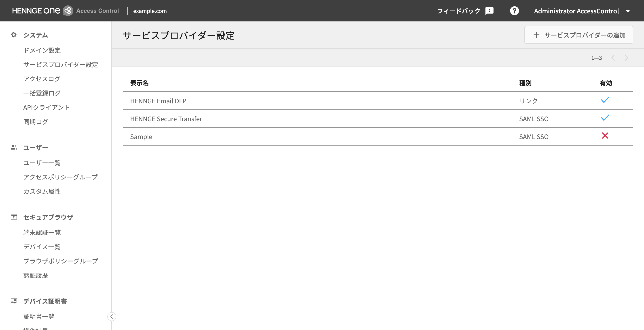The width and height of the screenshot is (644, 330).
Task: Click the デバイス証明書 section heading
Action: click(x=45, y=301)
